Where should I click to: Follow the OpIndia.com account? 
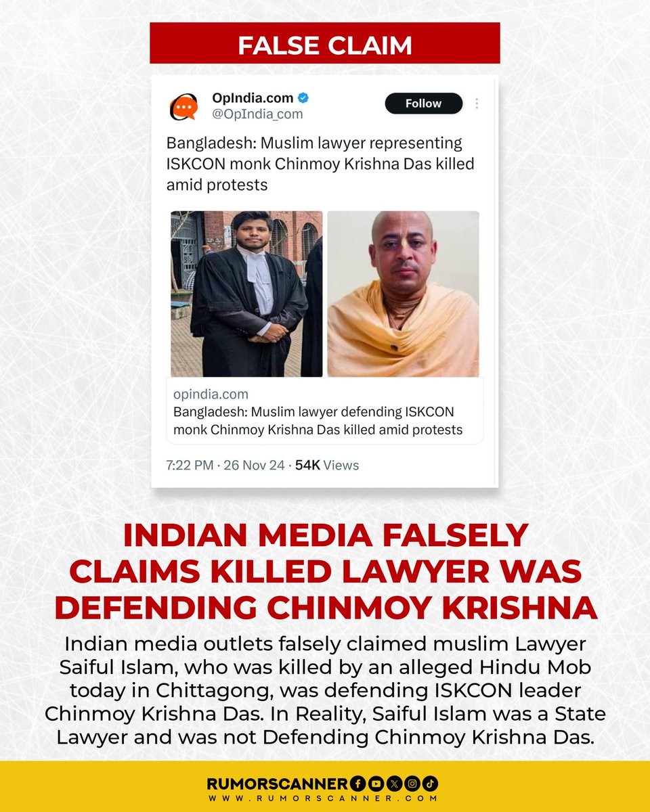tap(424, 104)
